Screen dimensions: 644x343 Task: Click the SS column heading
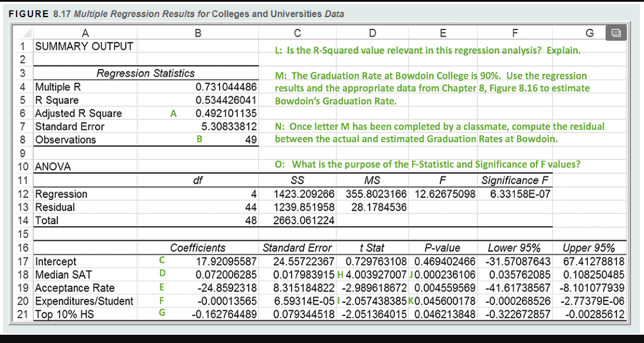click(x=298, y=180)
